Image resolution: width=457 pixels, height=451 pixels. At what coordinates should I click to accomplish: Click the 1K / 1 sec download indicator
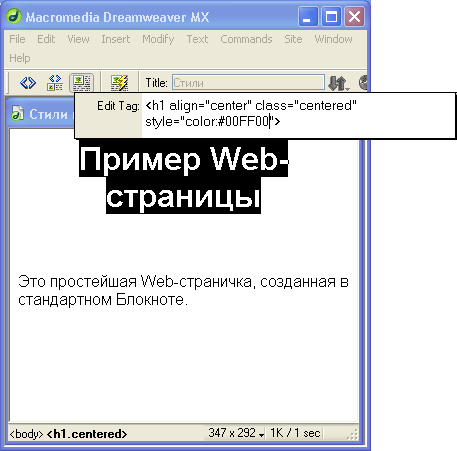pos(295,433)
